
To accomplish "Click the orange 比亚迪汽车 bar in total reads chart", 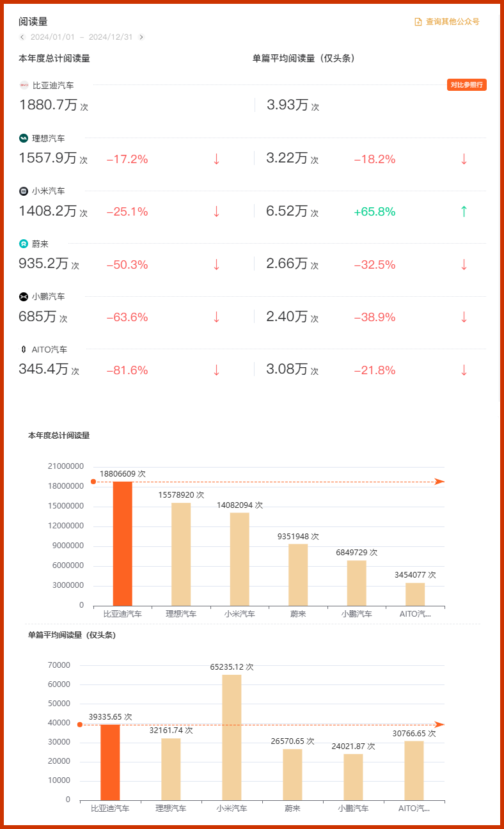I will click(123, 544).
